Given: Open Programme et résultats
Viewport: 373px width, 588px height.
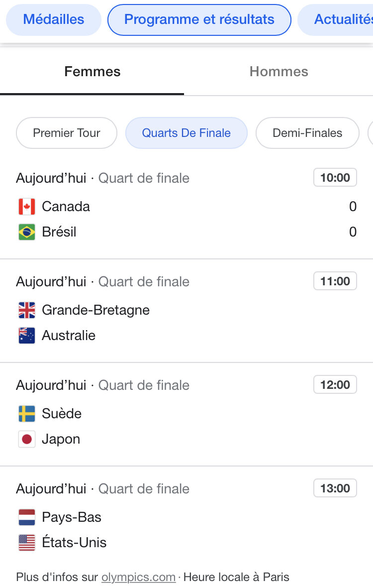Looking at the screenshot, I should pyautogui.click(x=199, y=20).
